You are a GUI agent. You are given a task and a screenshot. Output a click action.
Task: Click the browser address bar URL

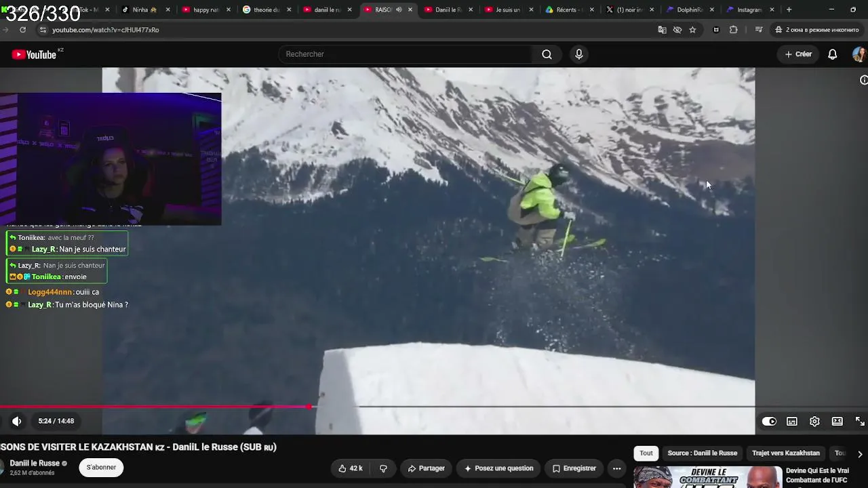tap(106, 30)
